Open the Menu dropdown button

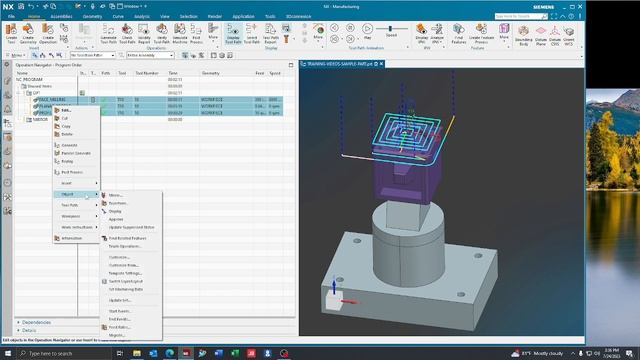pyautogui.click(x=16, y=55)
